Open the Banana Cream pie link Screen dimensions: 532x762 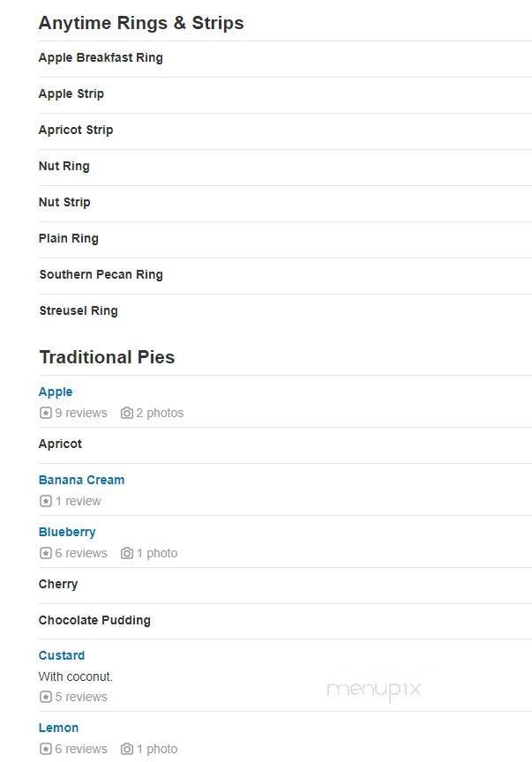[81, 480]
